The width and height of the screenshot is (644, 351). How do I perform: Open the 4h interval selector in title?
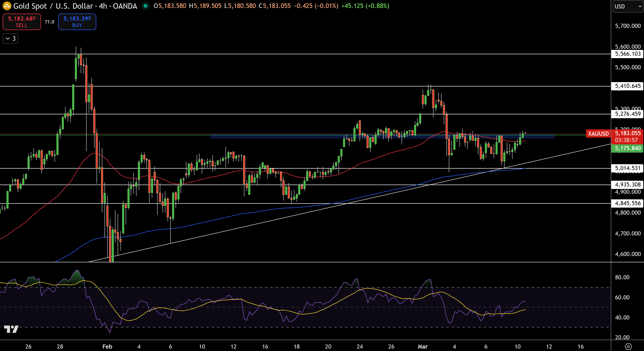103,6
